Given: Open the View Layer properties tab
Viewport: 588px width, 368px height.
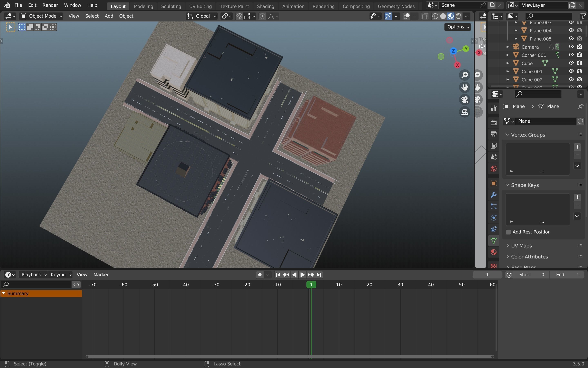Looking at the screenshot, I should pyautogui.click(x=493, y=146).
